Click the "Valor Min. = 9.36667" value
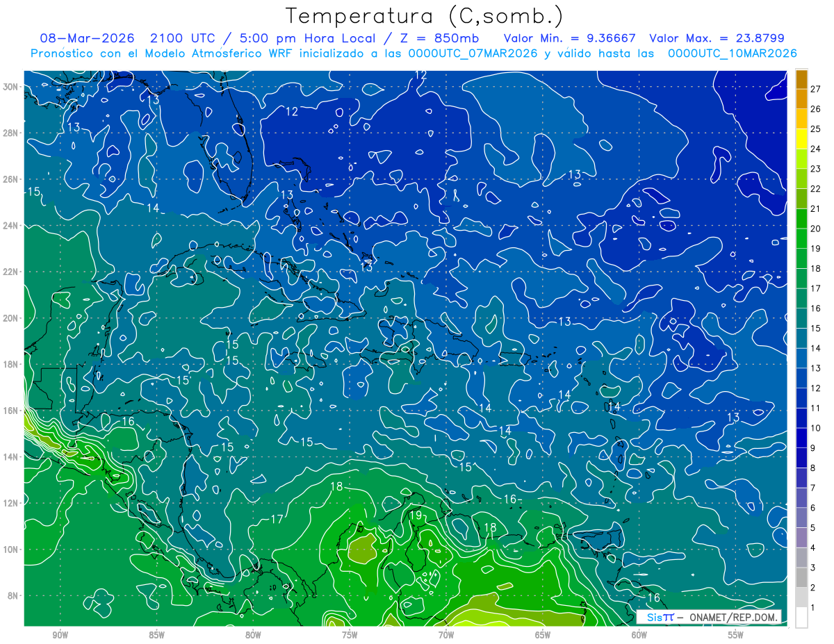This screenshot has width=834, height=644. point(569,38)
